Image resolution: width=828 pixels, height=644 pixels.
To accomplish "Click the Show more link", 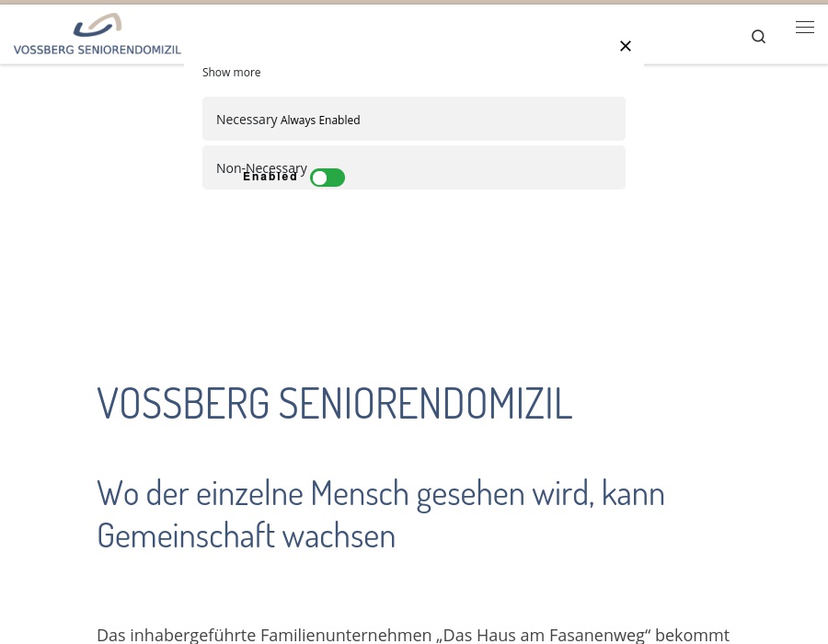I will (x=231, y=72).
